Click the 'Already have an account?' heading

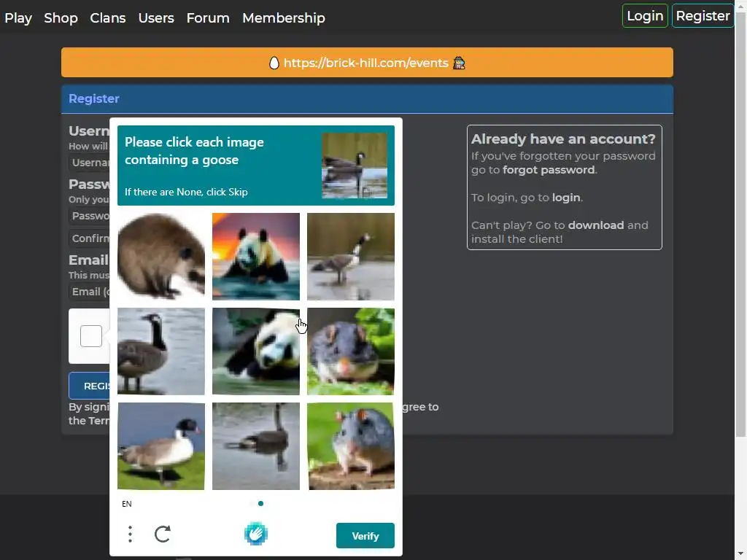coord(563,139)
